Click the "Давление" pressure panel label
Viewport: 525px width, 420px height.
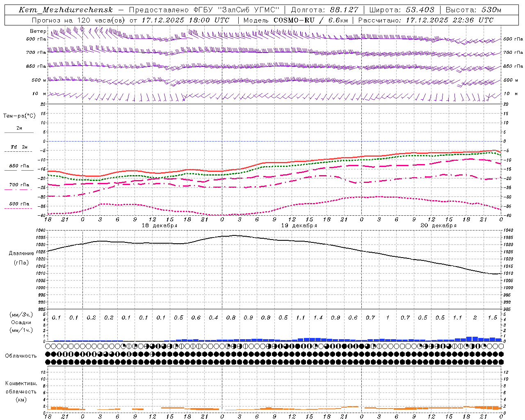coord(21,253)
